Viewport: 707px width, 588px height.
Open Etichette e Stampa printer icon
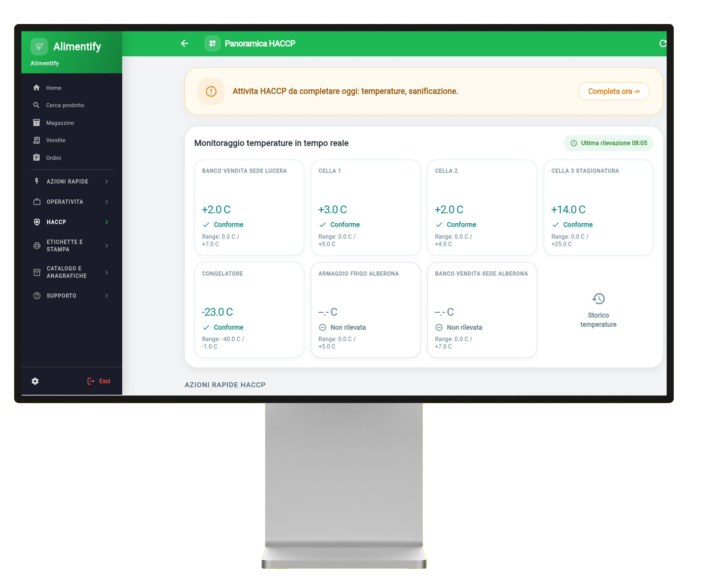click(x=37, y=246)
